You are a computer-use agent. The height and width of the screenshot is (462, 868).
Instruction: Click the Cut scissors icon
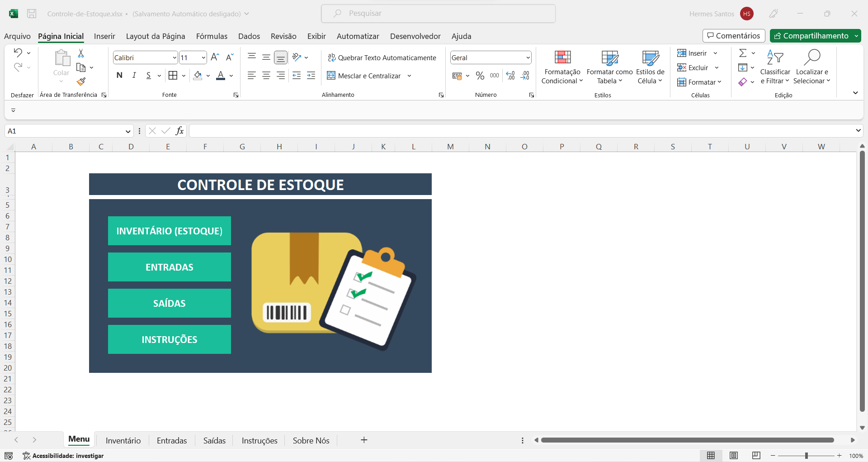coord(81,53)
